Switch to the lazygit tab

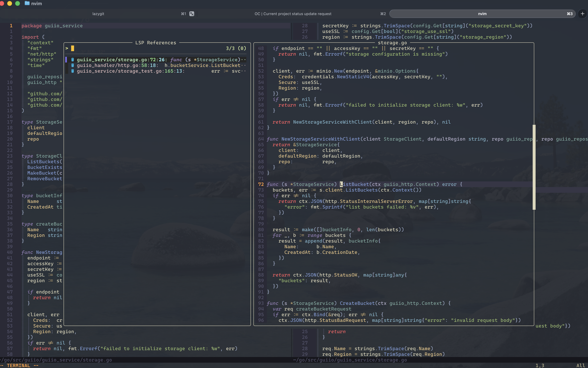click(98, 14)
